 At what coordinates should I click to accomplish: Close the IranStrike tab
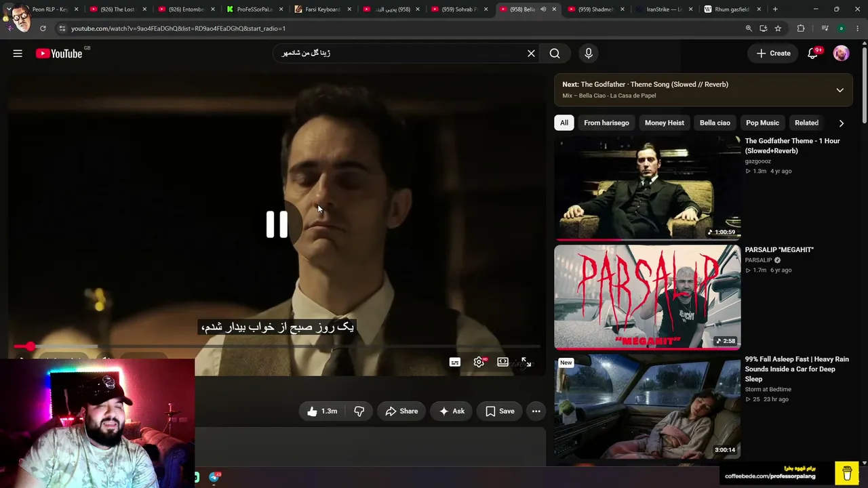691,9
